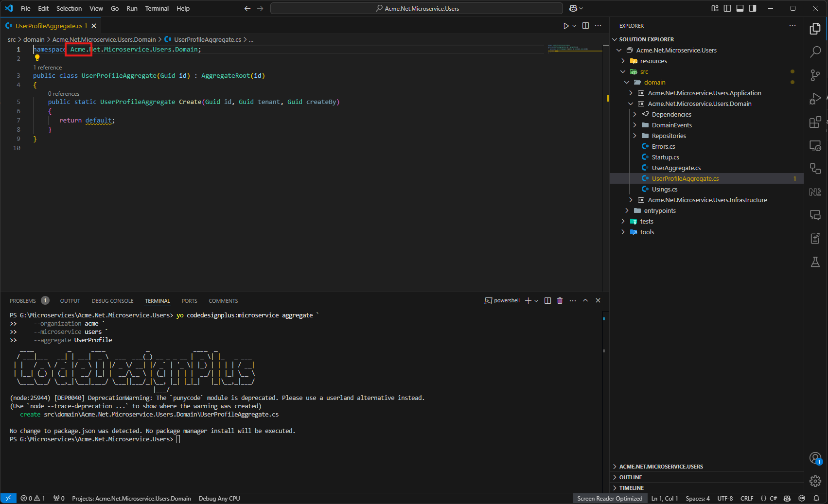This screenshot has width=828, height=504.
Task: Open terminal panel More Actions menu
Action: 573,300
